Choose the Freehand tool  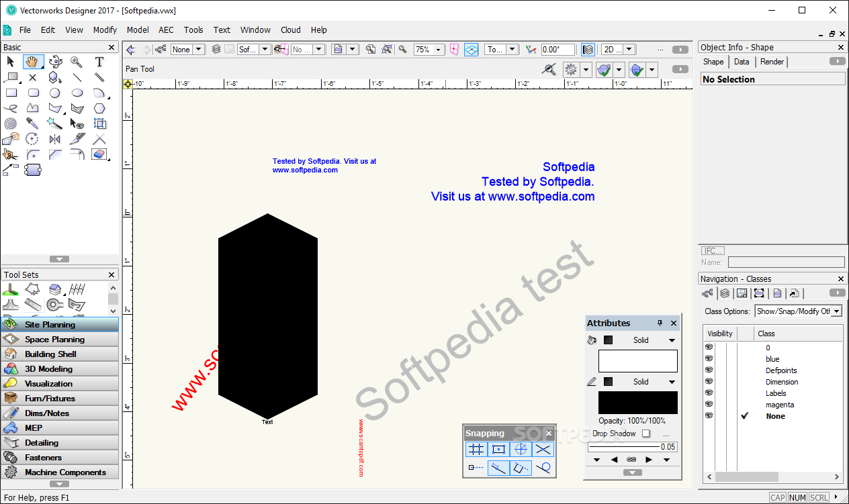(x=11, y=108)
